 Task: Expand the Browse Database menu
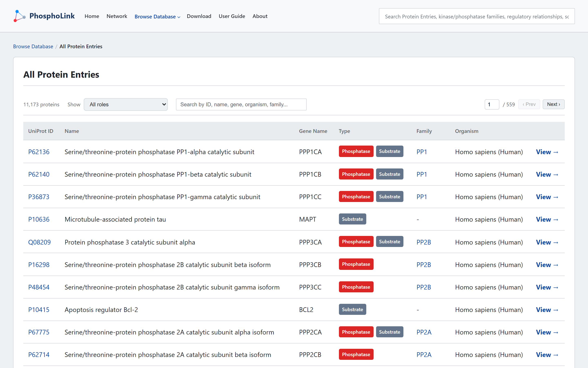pyautogui.click(x=157, y=17)
